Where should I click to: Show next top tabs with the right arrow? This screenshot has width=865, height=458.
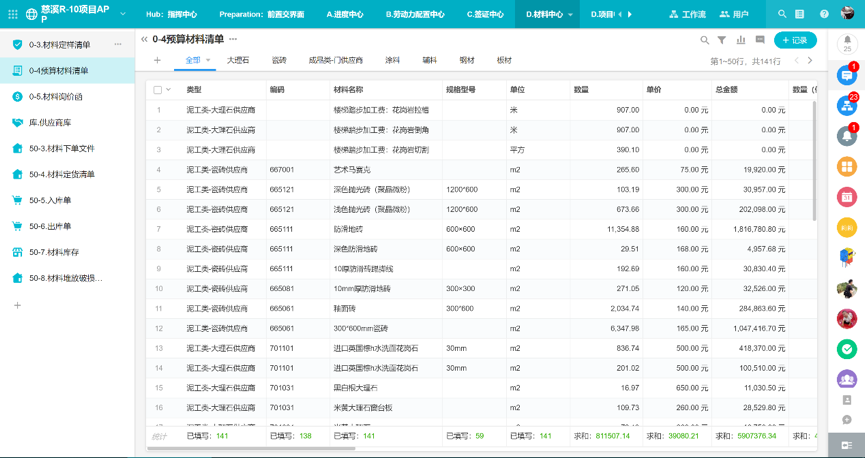(630, 14)
